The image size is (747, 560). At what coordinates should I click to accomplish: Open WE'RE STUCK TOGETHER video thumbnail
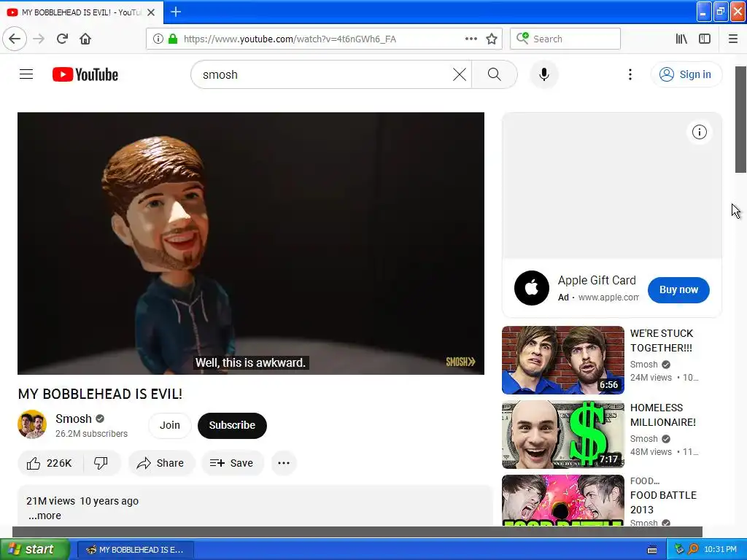coord(562,360)
